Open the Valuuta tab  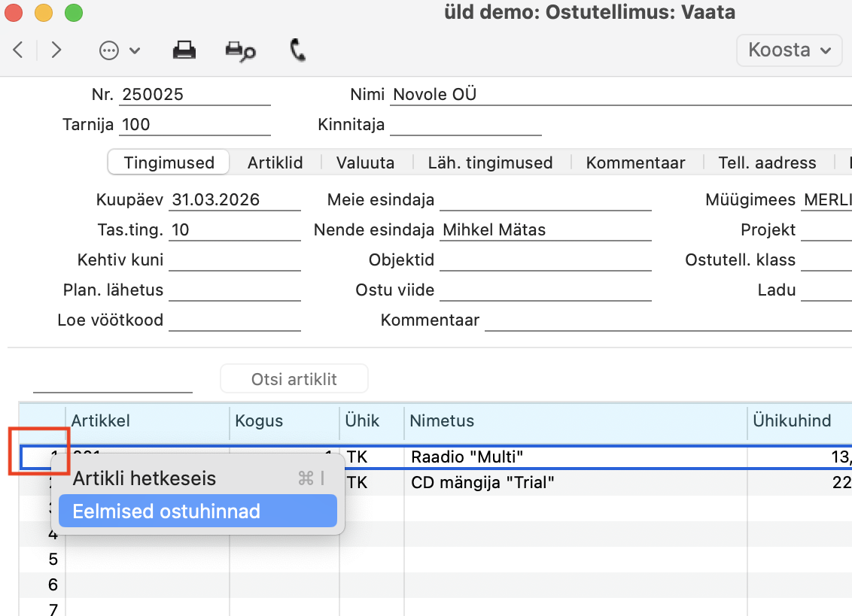365,162
